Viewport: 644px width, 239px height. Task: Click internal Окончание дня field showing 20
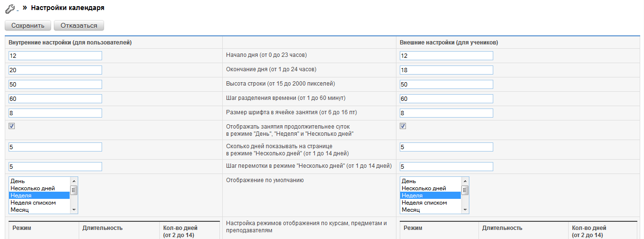click(55, 70)
